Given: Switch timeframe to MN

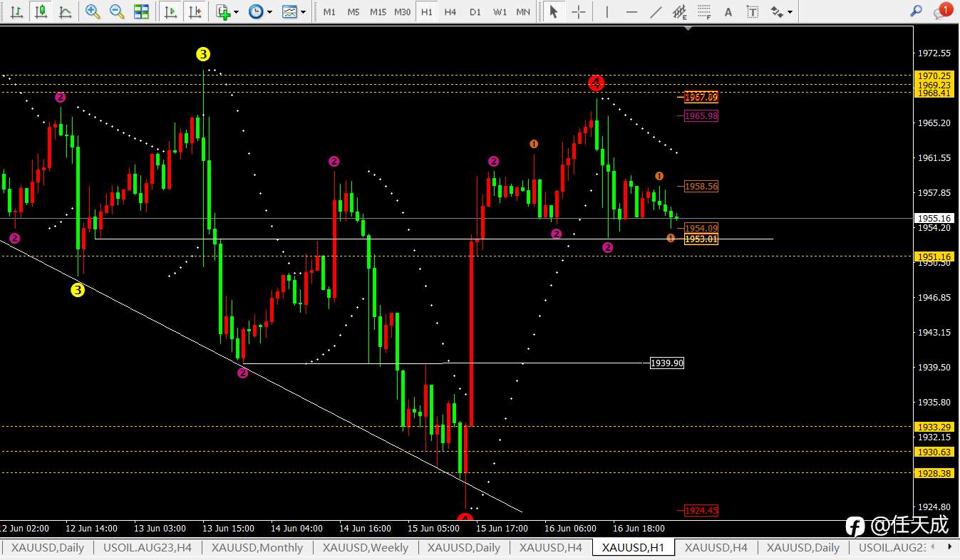Looking at the screenshot, I should (x=523, y=12).
